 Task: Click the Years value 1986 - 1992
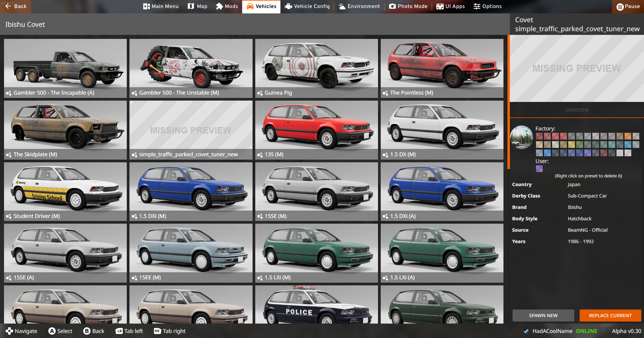coord(581,241)
